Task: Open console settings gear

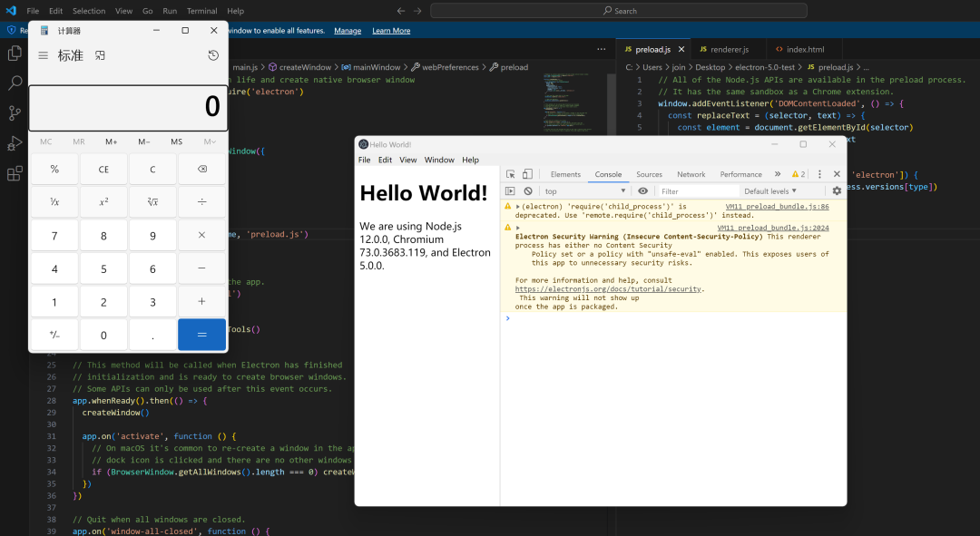Action: click(837, 191)
